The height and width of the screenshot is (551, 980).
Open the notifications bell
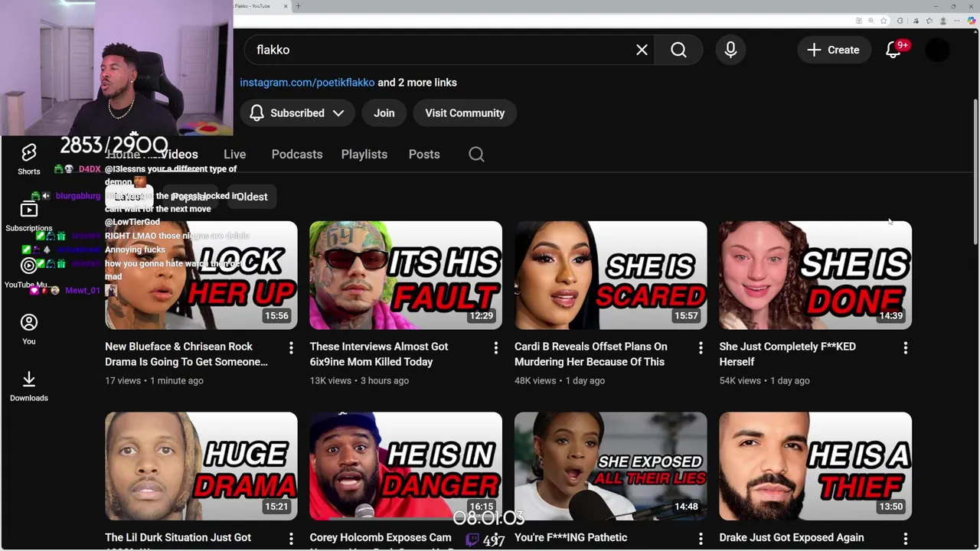click(893, 50)
